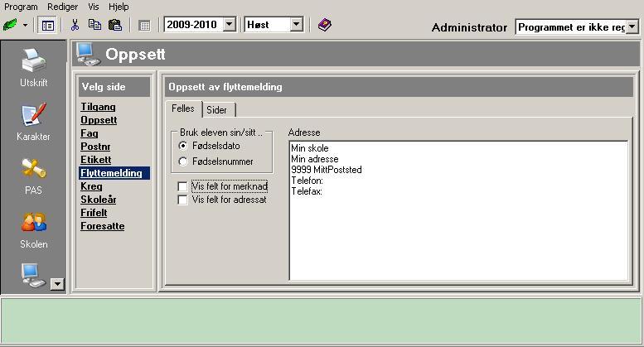Switch to the Sider tab
The height and width of the screenshot is (347, 644).
[217, 109]
